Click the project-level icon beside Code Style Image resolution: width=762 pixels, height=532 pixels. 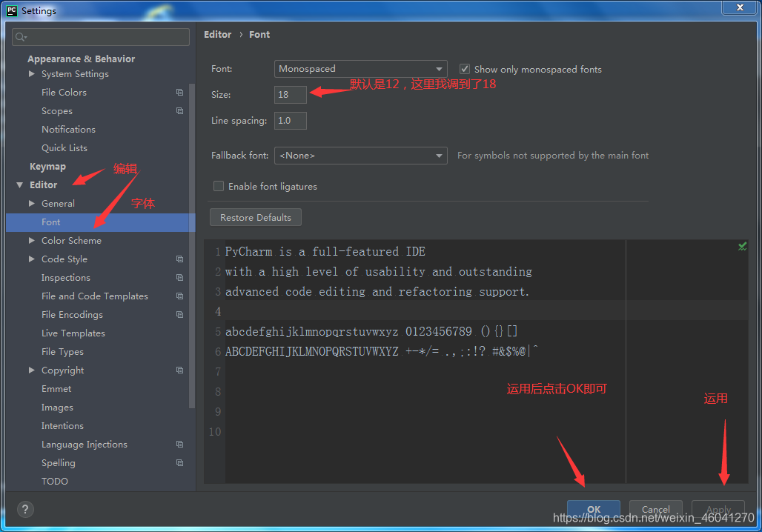(180, 259)
